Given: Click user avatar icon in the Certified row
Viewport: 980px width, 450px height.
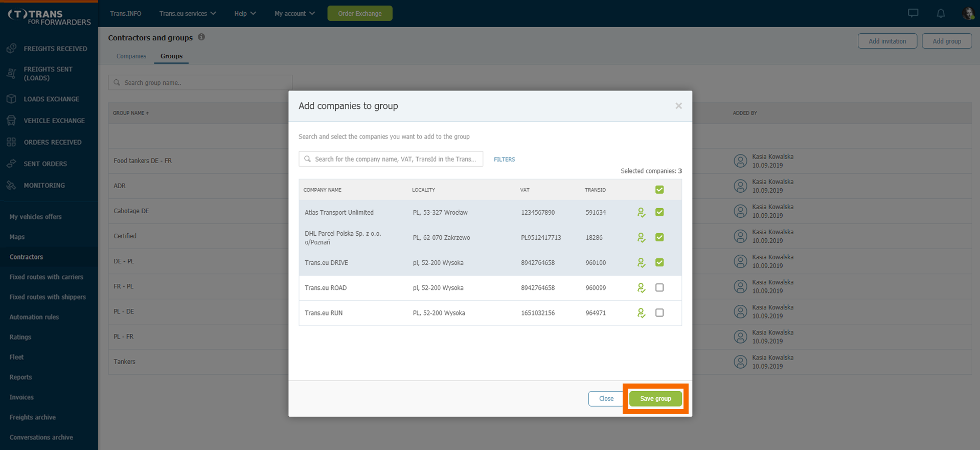Looking at the screenshot, I should click(x=740, y=236).
